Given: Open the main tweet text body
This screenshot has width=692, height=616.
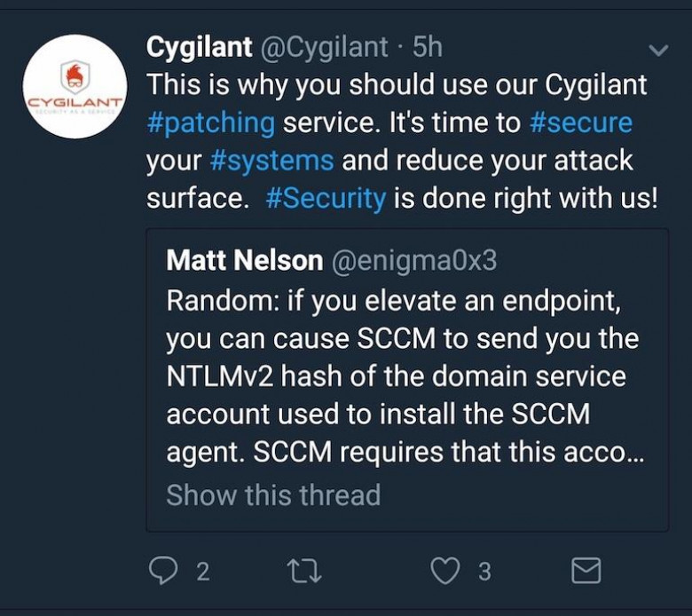Looking at the screenshot, I should pos(402,141).
